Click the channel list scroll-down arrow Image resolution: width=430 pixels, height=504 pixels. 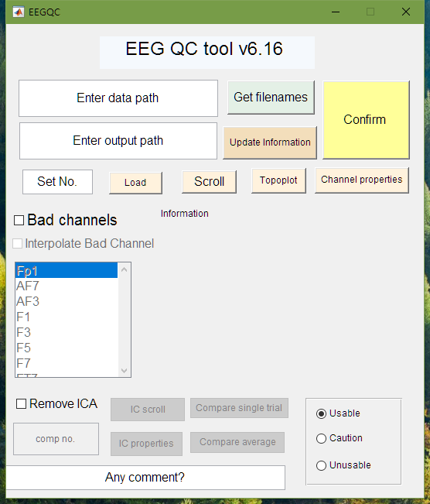pos(125,371)
